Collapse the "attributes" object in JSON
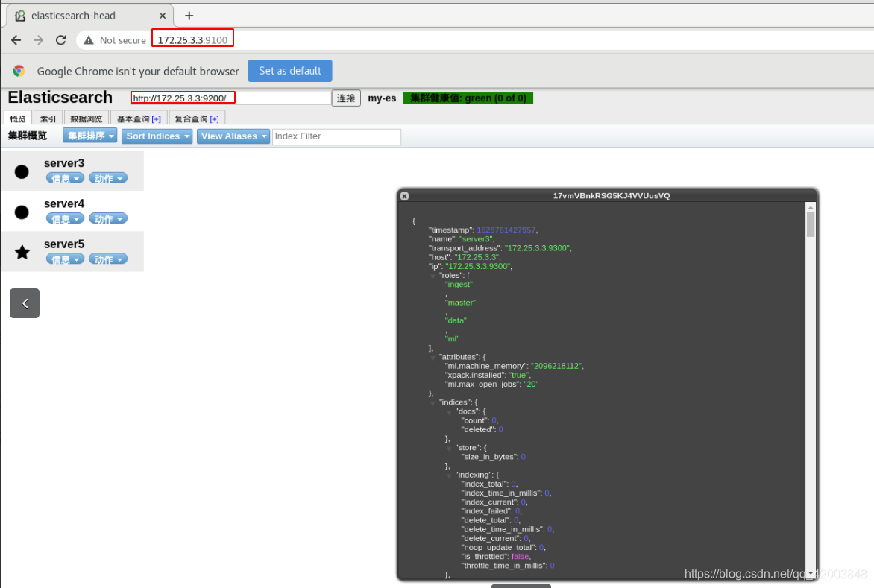This screenshot has height=588, width=874. coord(433,358)
